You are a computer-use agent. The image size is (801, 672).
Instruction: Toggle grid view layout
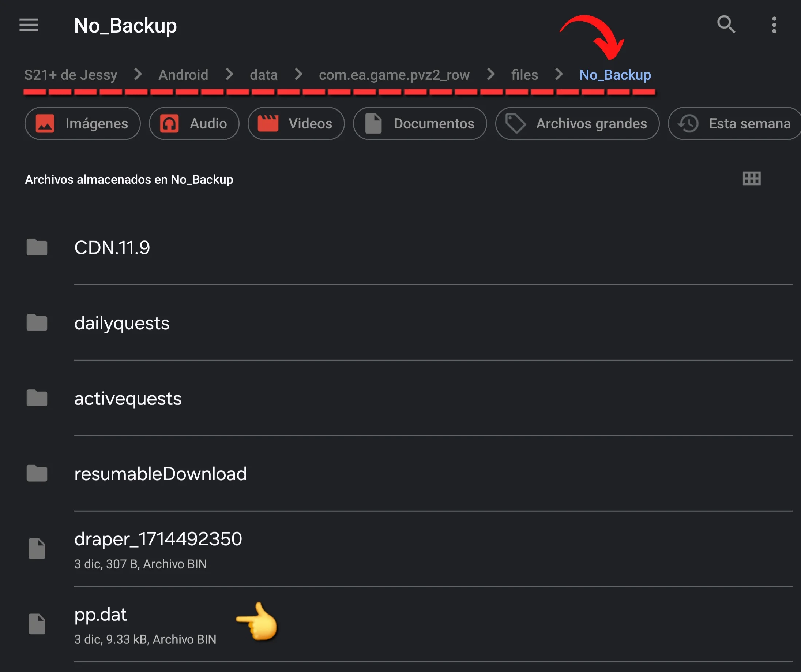click(x=751, y=179)
